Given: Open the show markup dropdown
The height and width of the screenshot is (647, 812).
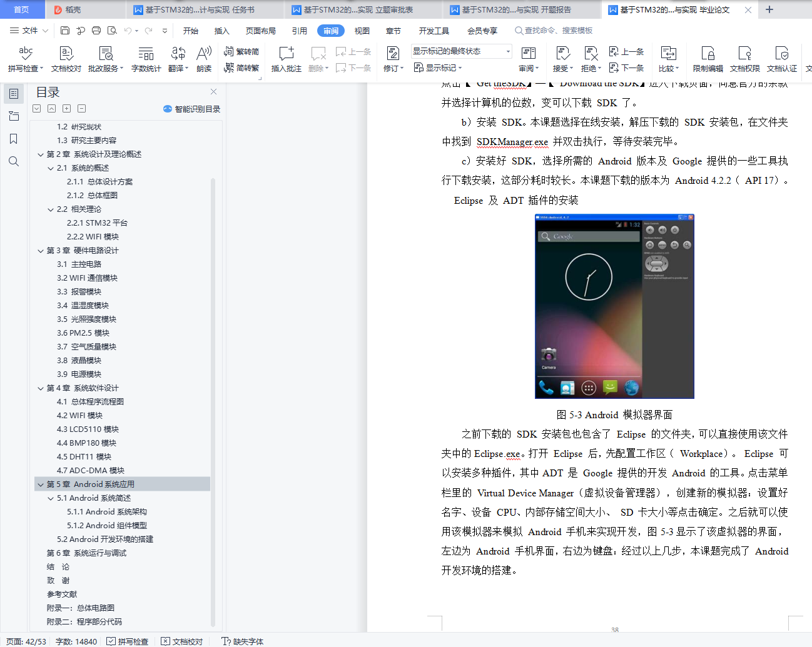Looking at the screenshot, I should pos(438,68).
